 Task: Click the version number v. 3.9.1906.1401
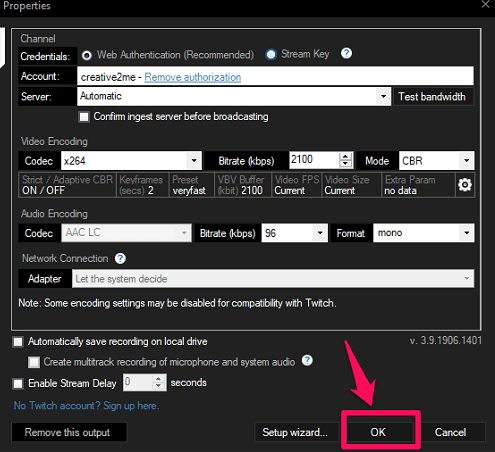click(446, 340)
